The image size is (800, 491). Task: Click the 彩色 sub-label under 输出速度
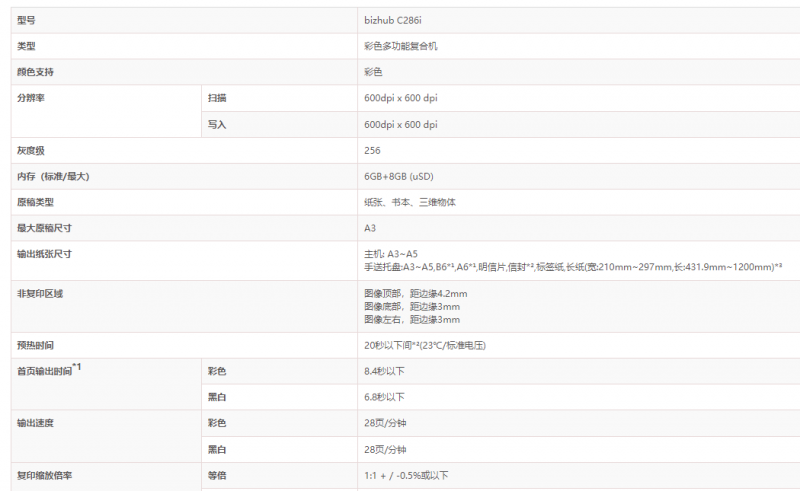[x=217, y=423]
